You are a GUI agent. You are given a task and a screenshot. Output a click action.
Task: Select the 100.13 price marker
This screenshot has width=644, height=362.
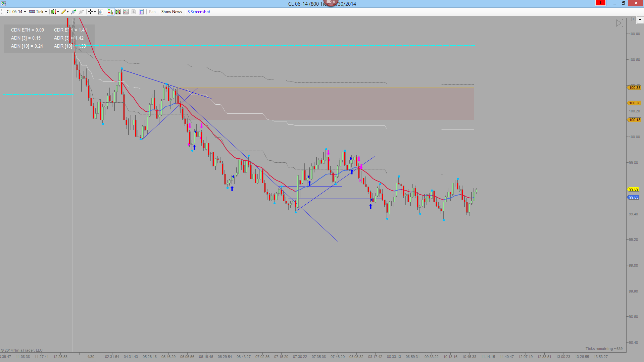point(634,120)
